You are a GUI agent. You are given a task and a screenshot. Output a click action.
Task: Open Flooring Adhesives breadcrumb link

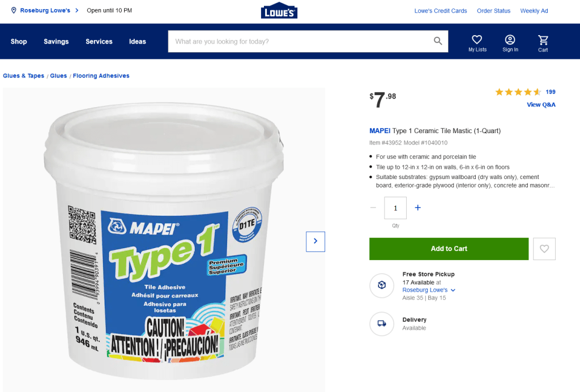[101, 76]
